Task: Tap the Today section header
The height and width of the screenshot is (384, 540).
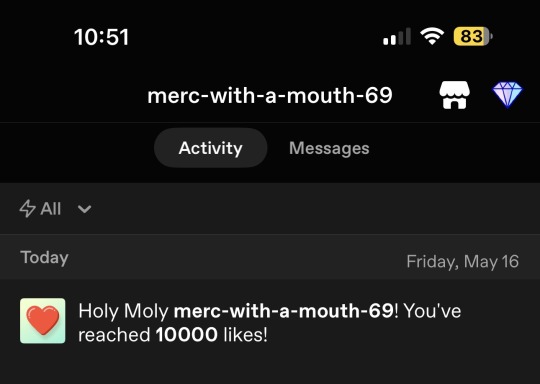Action: (x=44, y=258)
